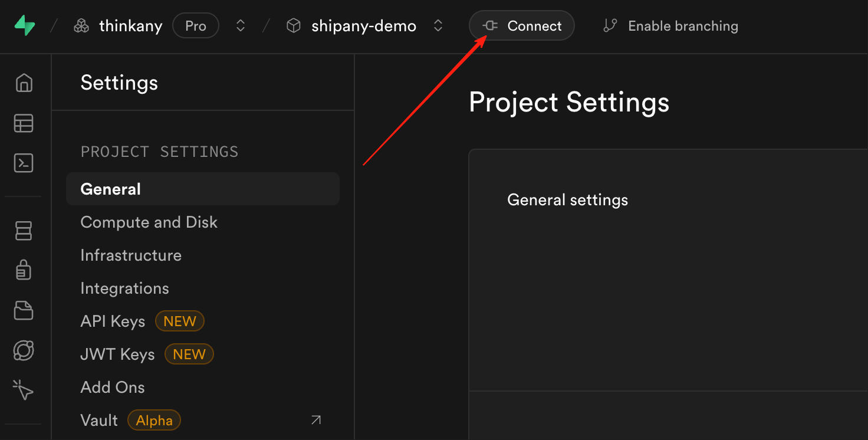Go to Database section icon

pyautogui.click(x=24, y=231)
